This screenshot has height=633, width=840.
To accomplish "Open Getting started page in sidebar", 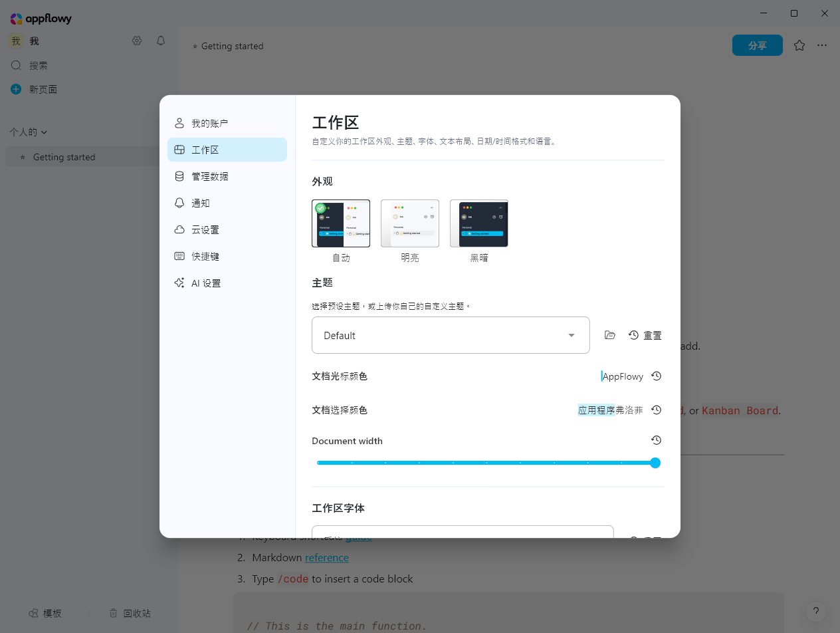I will pos(89,157).
